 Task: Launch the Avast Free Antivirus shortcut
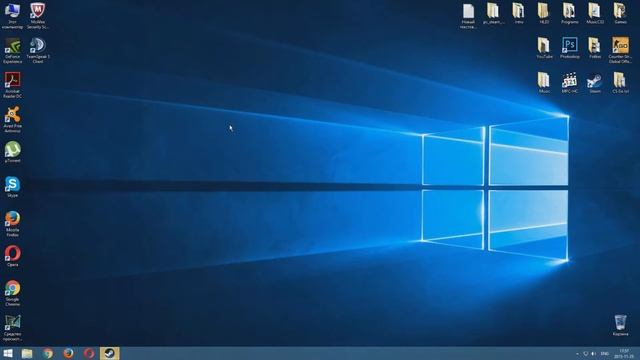click(12, 119)
